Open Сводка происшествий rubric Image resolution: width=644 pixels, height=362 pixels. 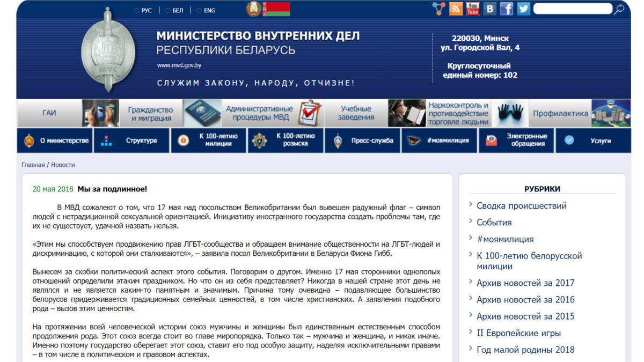[x=522, y=205]
